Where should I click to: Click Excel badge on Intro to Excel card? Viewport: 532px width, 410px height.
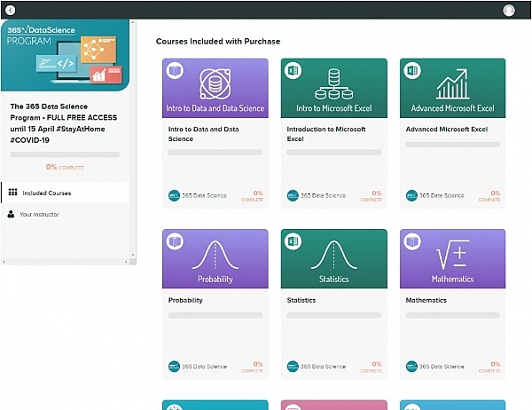293,69
